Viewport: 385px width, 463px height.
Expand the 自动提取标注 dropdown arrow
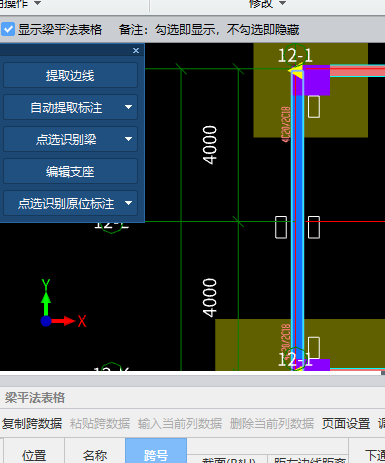pos(128,107)
